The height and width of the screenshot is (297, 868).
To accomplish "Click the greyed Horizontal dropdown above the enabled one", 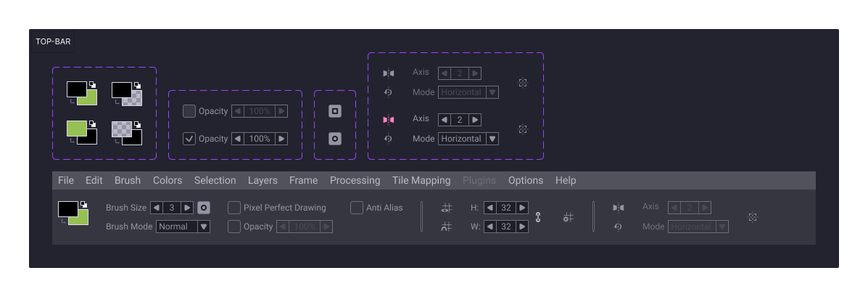I will pos(468,92).
